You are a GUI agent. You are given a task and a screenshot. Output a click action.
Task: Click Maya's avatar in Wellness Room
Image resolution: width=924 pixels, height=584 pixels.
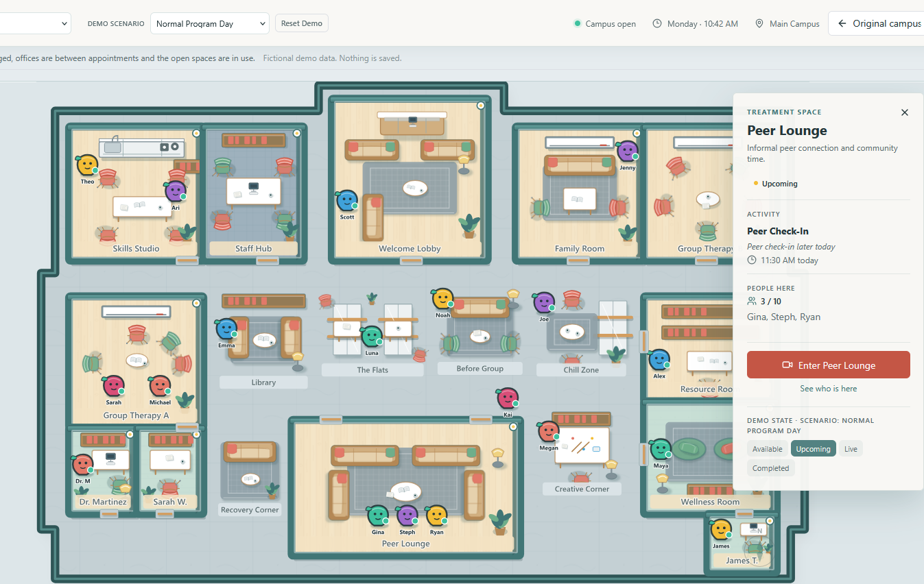tap(661, 450)
